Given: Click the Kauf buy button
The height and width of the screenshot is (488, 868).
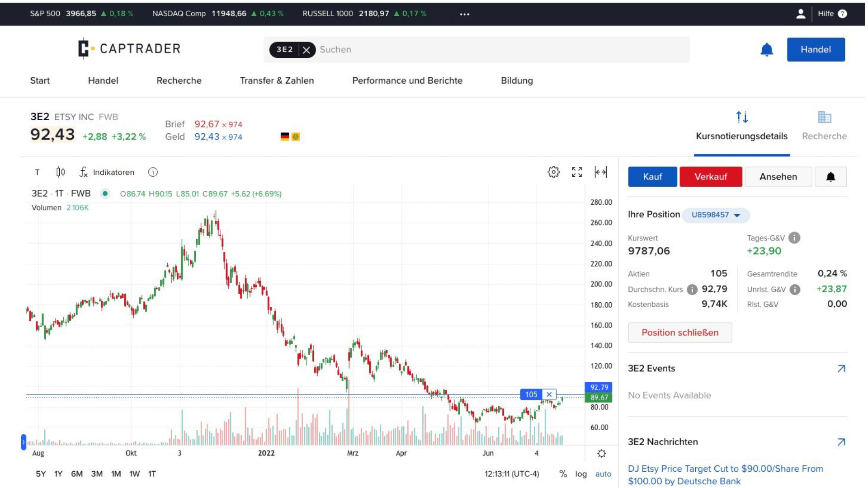Looking at the screenshot, I should [652, 177].
